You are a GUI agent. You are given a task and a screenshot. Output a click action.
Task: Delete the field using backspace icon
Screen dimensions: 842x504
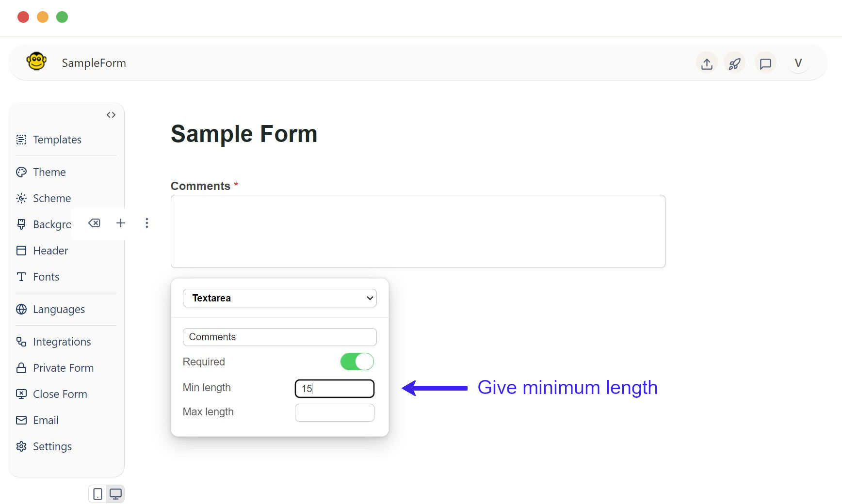point(94,223)
